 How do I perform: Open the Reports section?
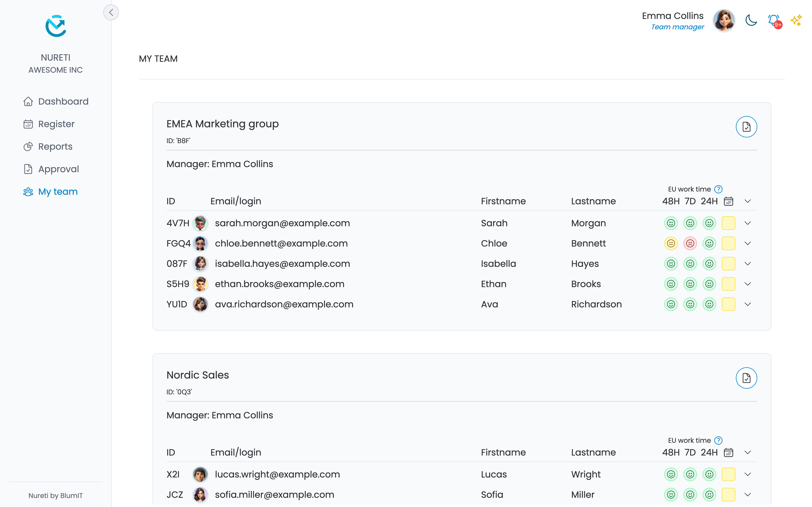coord(48,146)
